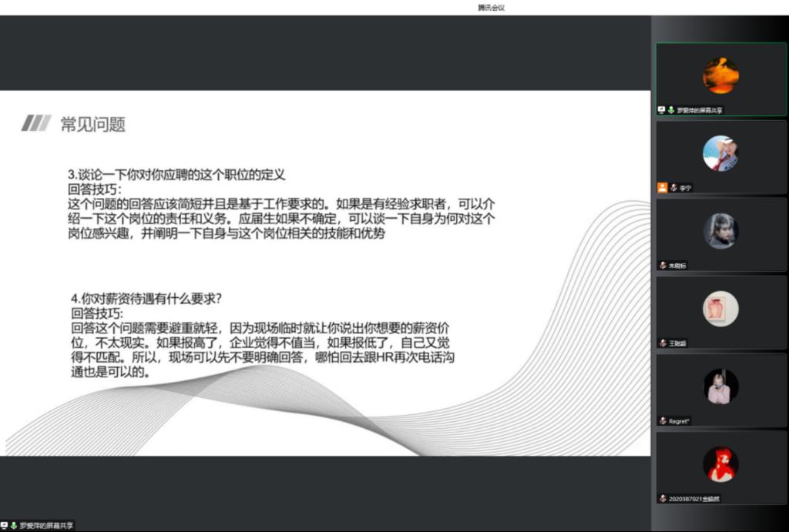Click the orange host badge beside 李宁
Viewport: 789px width, 532px height.
click(x=662, y=187)
